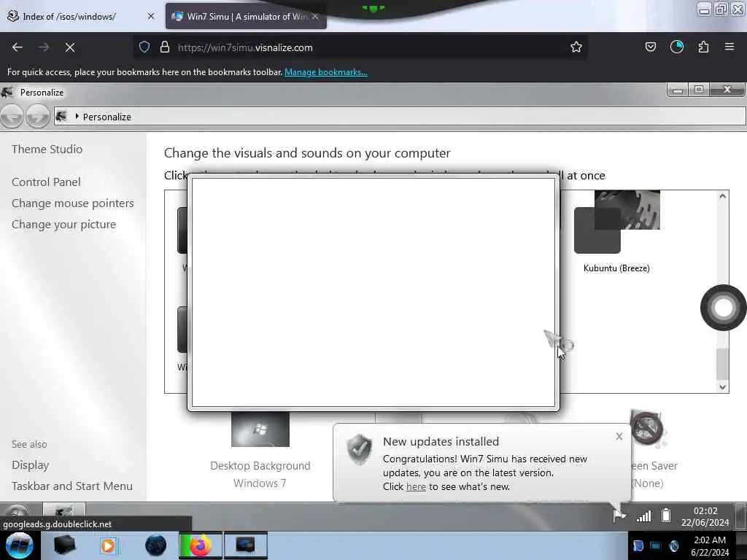
Task: Switch to Firefox on host taskbar
Action: click(x=200, y=545)
